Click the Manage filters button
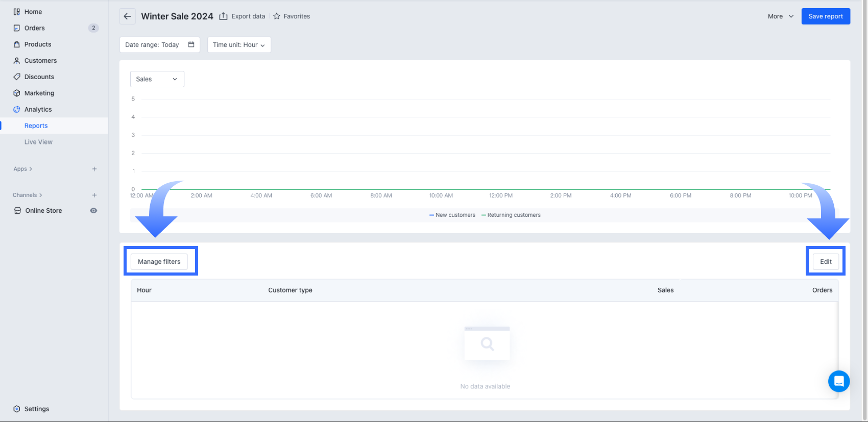Image resolution: width=868 pixels, height=422 pixels. click(x=159, y=262)
